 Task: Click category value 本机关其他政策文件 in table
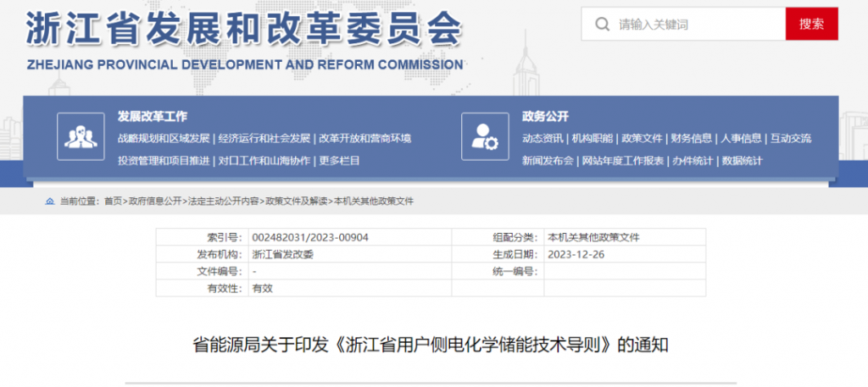(x=593, y=238)
